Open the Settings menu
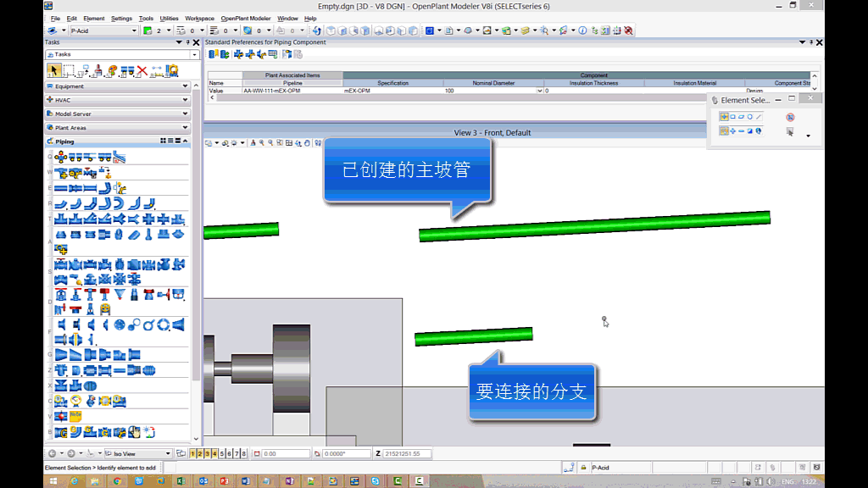 click(x=121, y=19)
